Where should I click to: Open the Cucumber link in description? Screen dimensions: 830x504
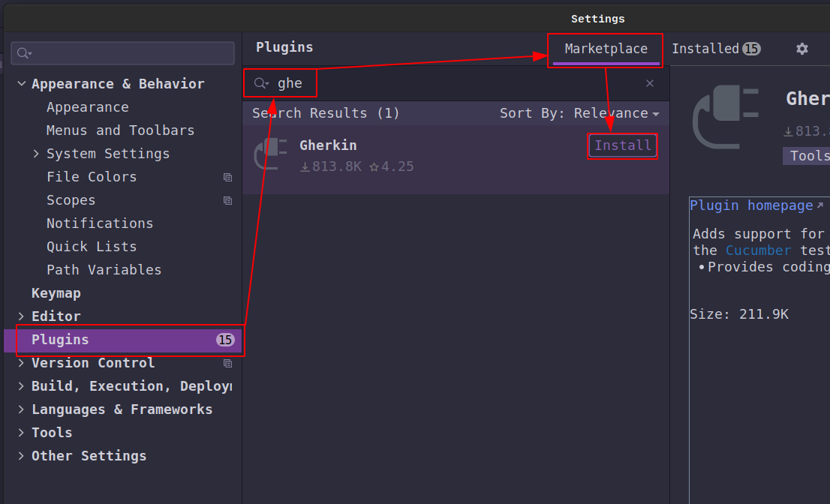(x=758, y=250)
